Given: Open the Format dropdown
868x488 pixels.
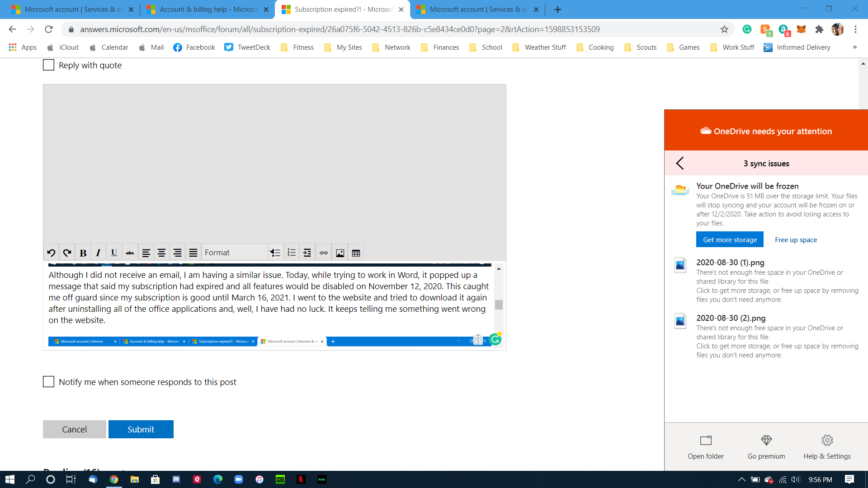Looking at the screenshot, I should pos(234,253).
